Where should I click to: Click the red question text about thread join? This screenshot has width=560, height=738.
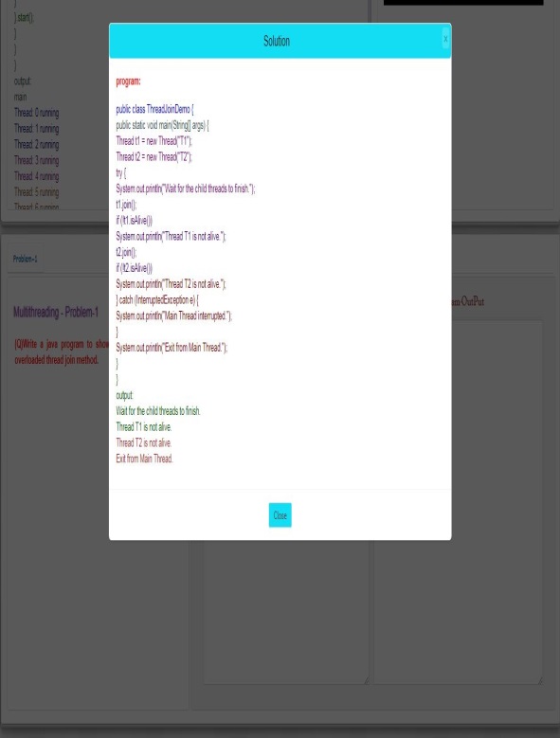click(x=62, y=352)
